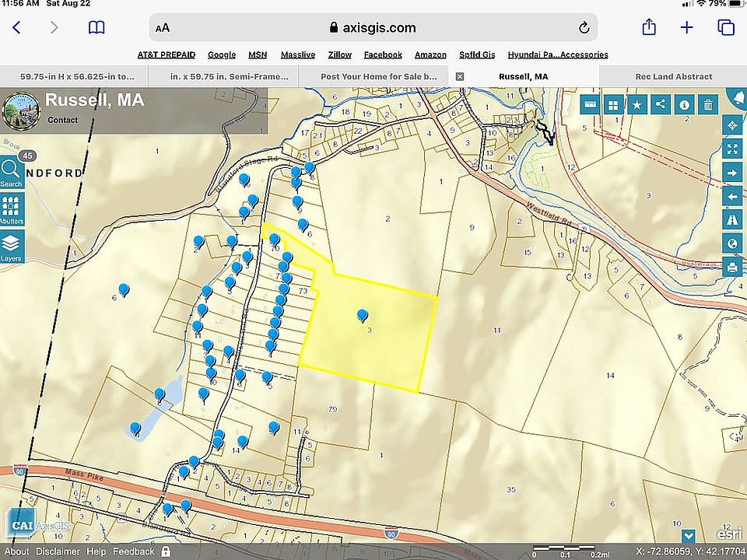Collapse panel with bottom-right chevron
747x560 pixels.
tap(689, 536)
